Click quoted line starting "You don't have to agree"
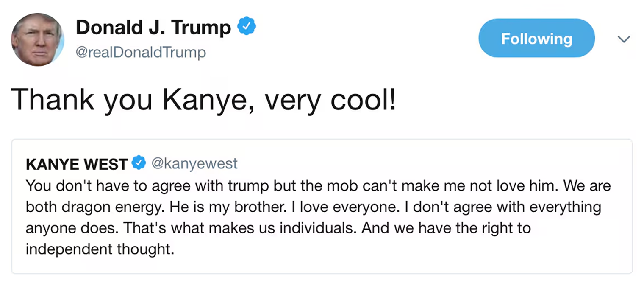This screenshot has height=297, width=644. tap(318, 186)
